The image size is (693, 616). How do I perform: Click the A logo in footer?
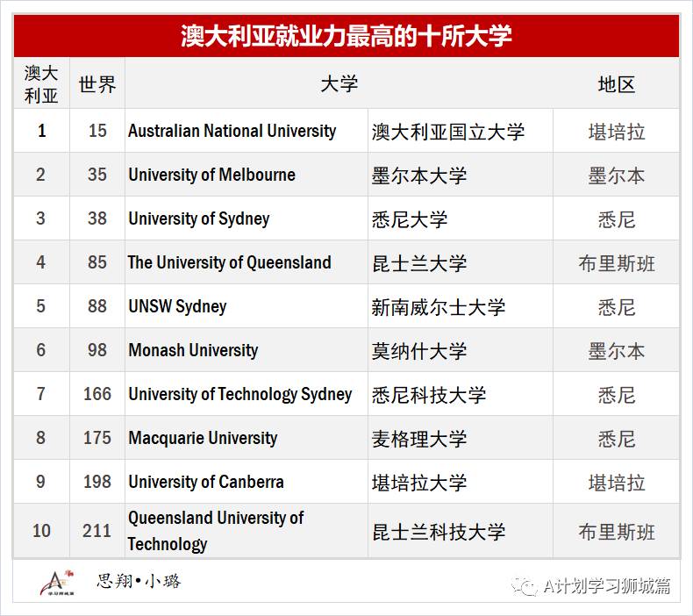pyautogui.click(x=56, y=583)
